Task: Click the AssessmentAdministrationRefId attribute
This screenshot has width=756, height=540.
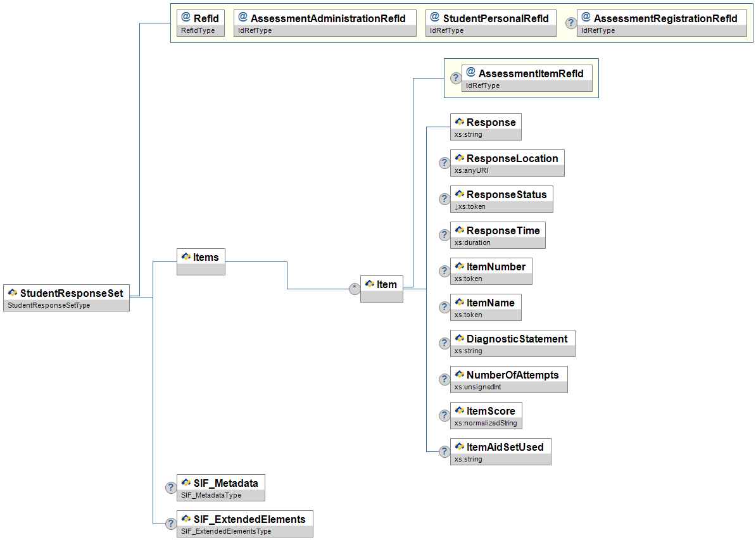Action: coord(325,23)
